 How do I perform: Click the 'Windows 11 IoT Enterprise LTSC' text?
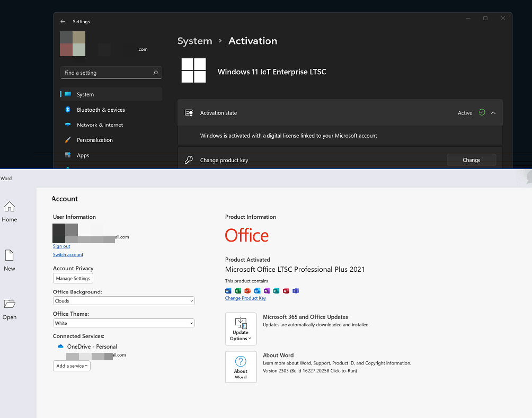click(x=272, y=72)
